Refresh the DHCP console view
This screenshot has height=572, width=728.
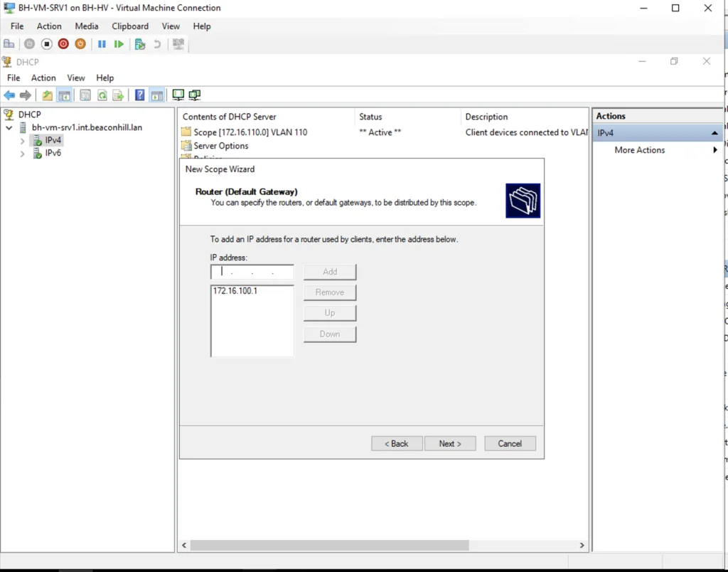(x=102, y=95)
